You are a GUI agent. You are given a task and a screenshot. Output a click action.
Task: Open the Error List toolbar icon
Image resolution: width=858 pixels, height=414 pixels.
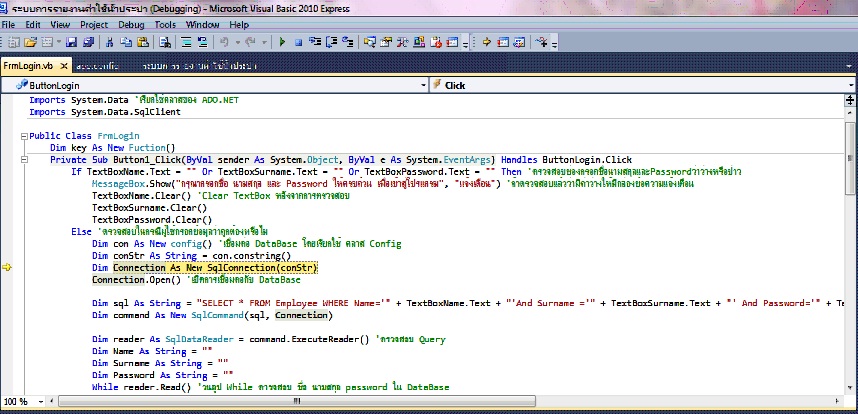tap(436, 42)
